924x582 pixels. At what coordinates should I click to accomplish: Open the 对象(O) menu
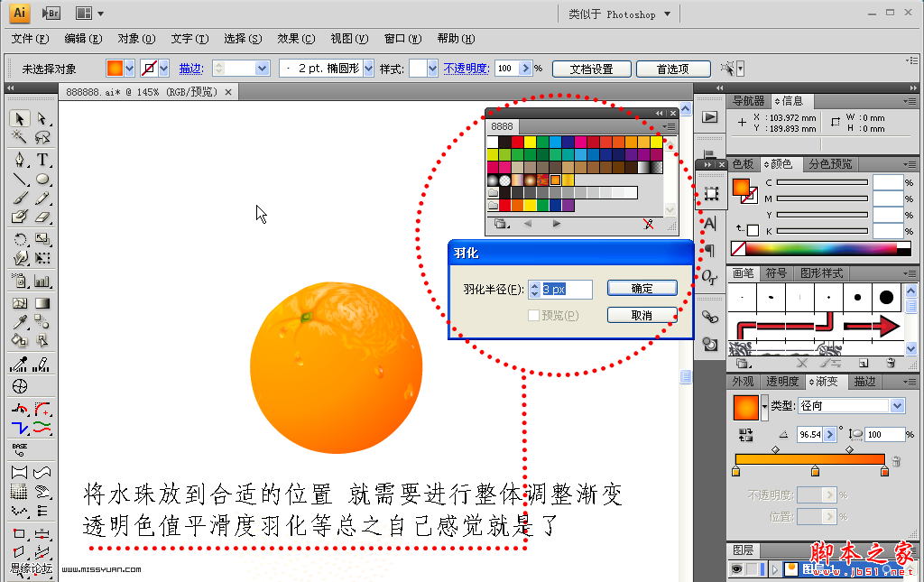pos(136,38)
